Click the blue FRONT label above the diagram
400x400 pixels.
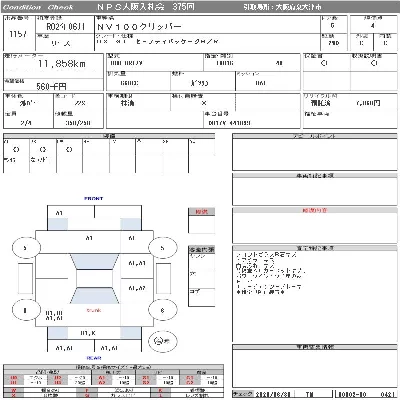94,199
